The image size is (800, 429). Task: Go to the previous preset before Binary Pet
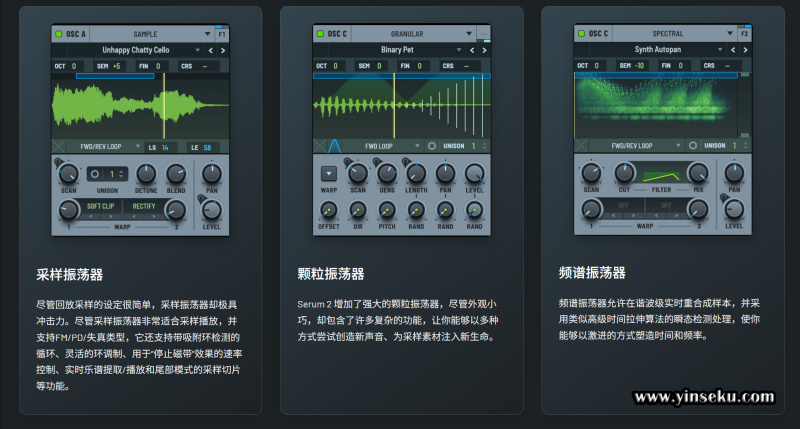pyautogui.click(x=472, y=49)
